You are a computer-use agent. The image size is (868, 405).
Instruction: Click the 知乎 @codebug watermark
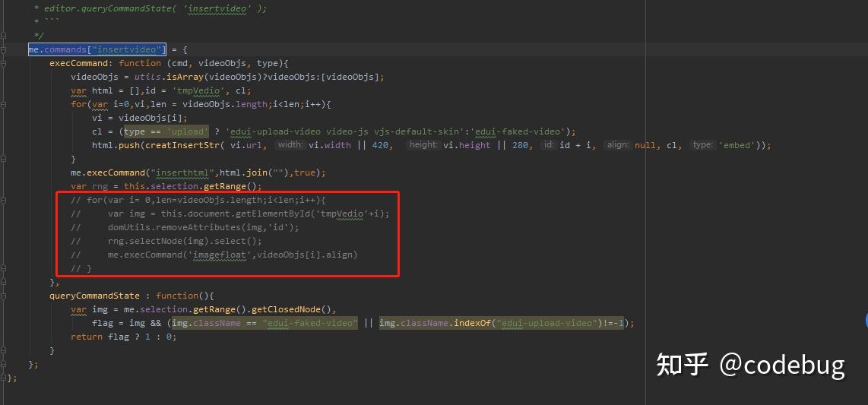(x=749, y=365)
